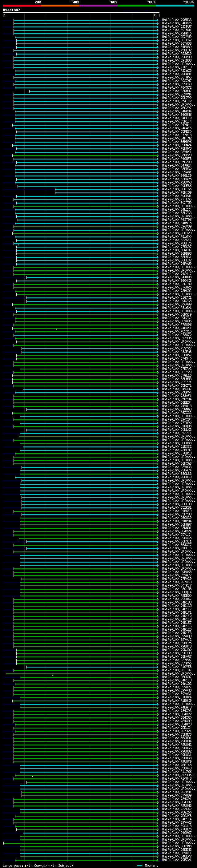Select the UniRef100_P93629 label

[x=177, y=54]
